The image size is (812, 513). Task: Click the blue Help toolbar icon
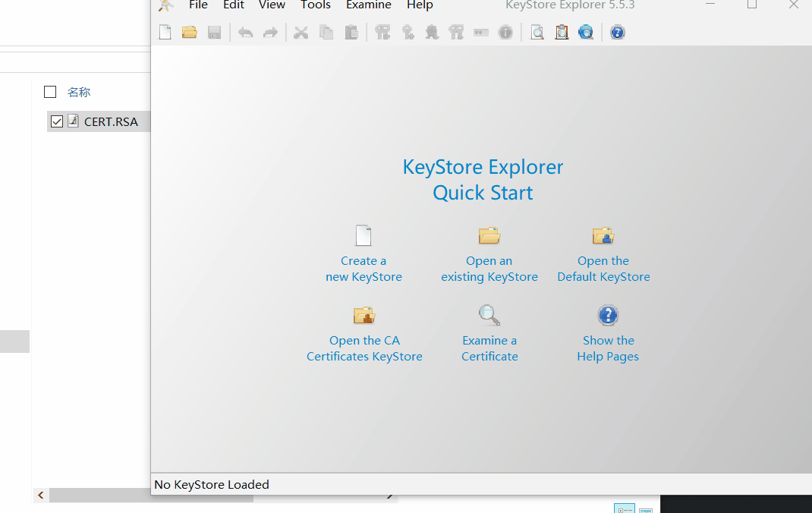(617, 33)
